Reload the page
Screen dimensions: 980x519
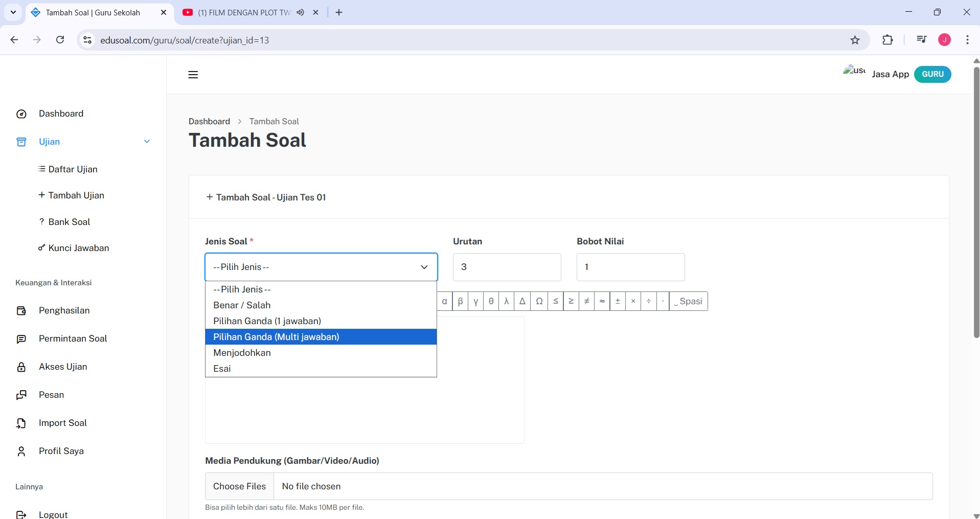click(x=60, y=40)
